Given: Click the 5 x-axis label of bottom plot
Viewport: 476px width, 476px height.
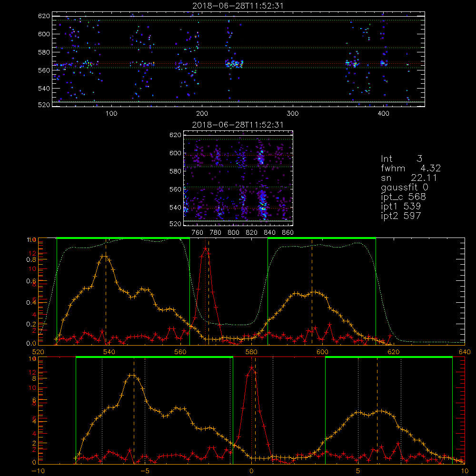Looking at the screenshot, I should tap(358, 471).
